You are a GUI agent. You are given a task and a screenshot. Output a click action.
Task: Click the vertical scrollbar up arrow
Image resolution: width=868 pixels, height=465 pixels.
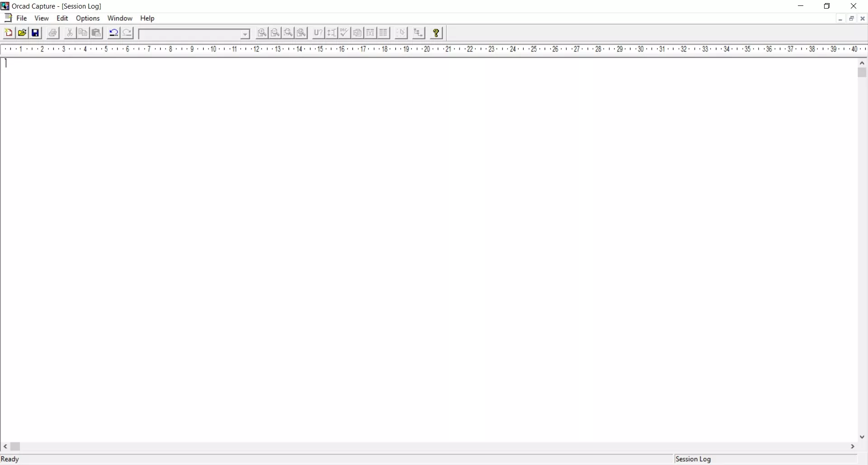[x=862, y=63]
